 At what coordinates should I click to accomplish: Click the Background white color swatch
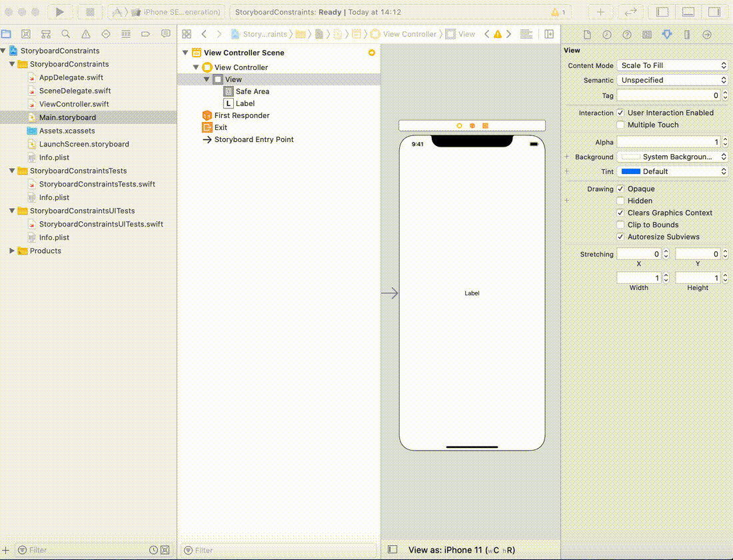pyautogui.click(x=630, y=157)
